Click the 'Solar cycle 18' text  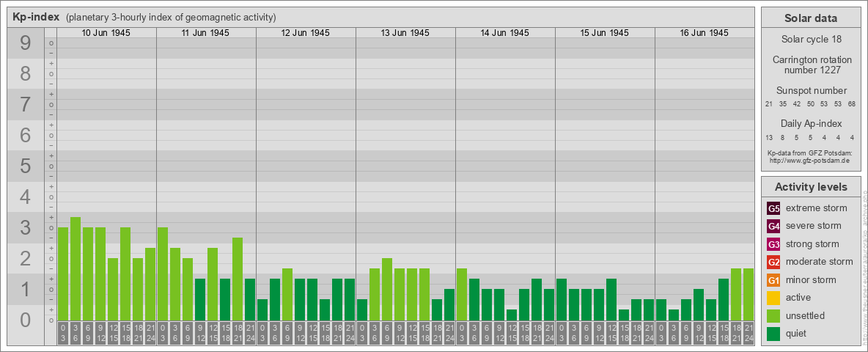[x=811, y=40]
